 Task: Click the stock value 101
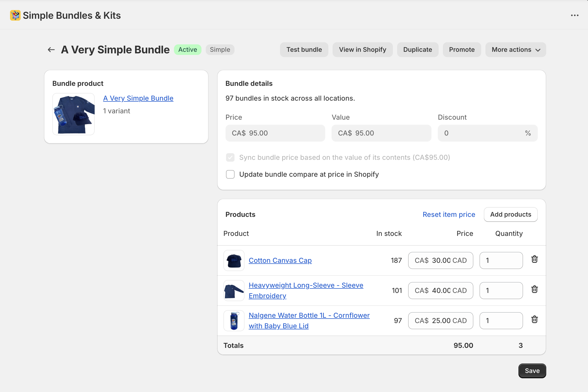(x=397, y=291)
